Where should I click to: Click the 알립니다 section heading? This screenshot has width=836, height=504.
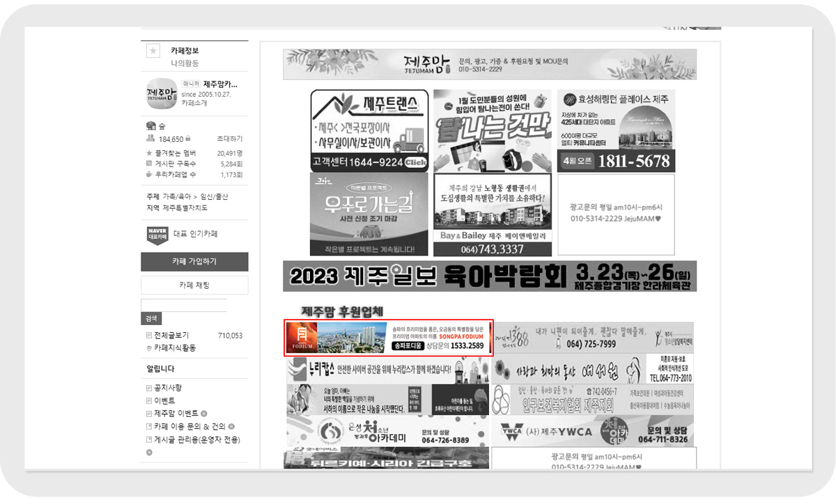161,368
